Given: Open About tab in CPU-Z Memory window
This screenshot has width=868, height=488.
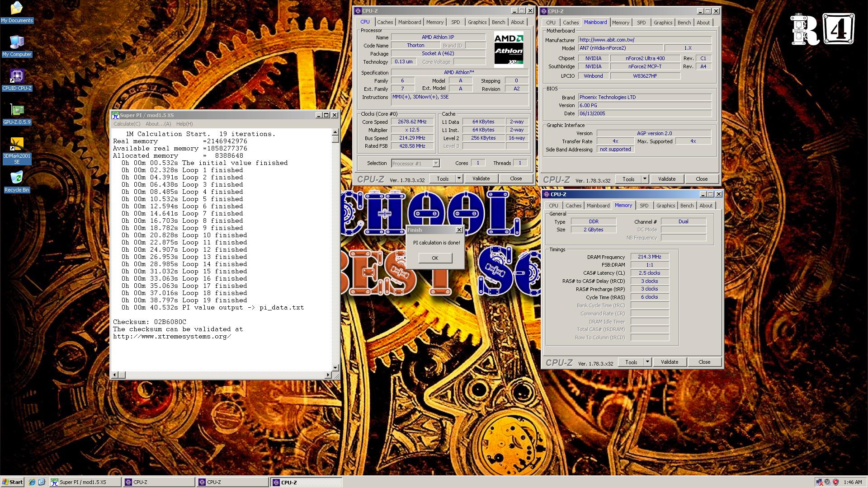Looking at the screenshot, I should coord(706,206).
